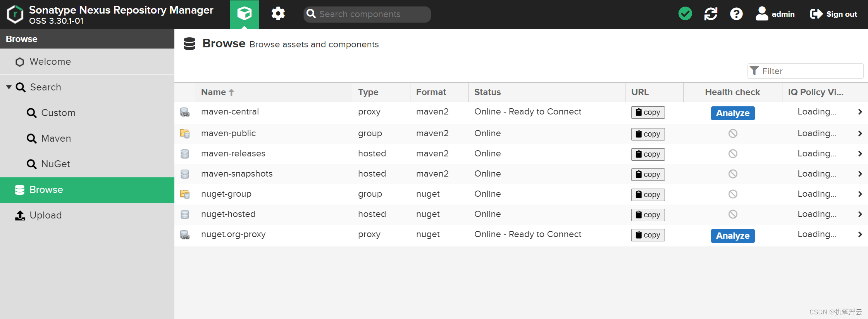This screenshot has height=319, width=868.
Task: Click Analyze for maven-central
Action: tap(733, 113)
